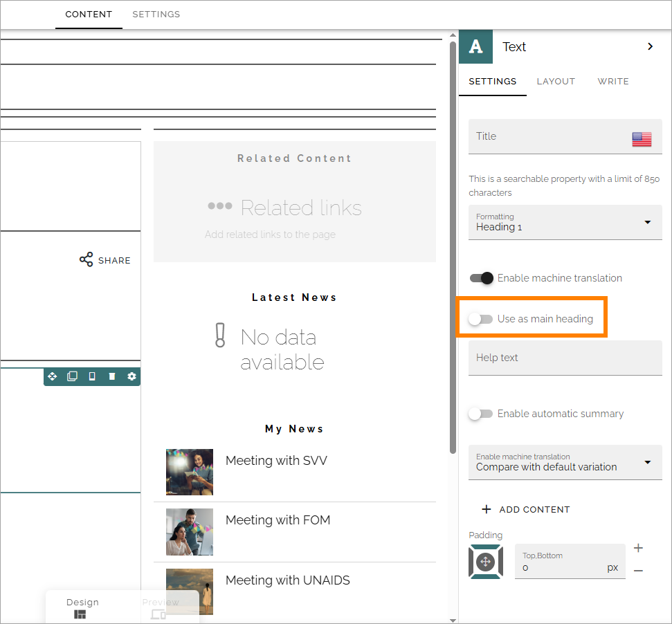Click the US flag language icon
Screen dimensions: 672x624
(x=642, y=139)
